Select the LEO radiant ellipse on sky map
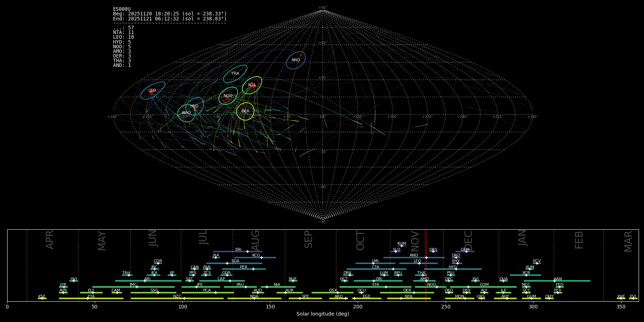The width and height of the screenshot is (644, 322). pyautogui.click(x=153, y=91)
